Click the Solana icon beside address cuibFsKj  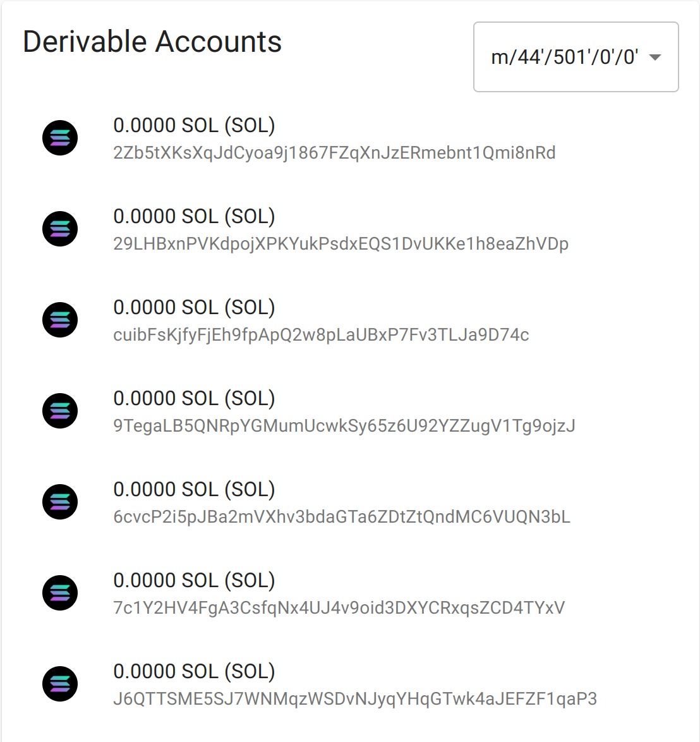pos(60,319)
